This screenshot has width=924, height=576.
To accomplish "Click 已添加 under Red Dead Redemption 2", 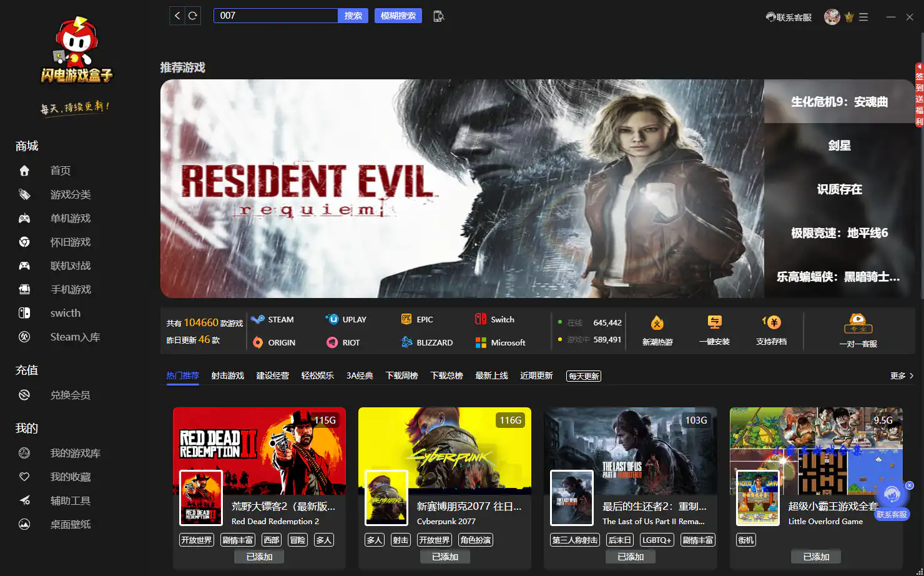I will click(x=259, y=557).
